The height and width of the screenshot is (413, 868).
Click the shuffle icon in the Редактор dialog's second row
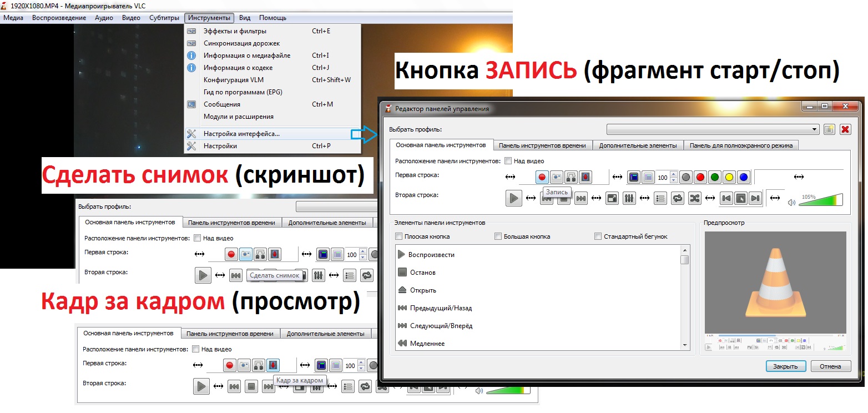(x=694, y=198)
